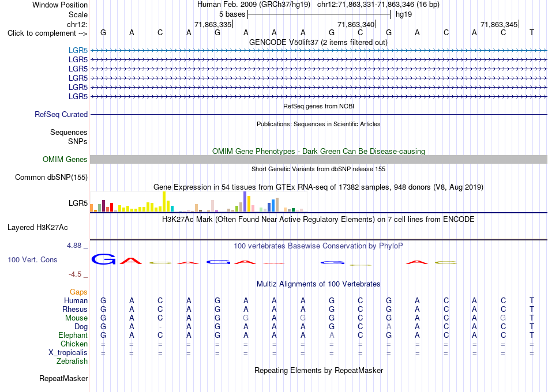Click the gap dash in Dog row
Screen dimensions: 548x392
tap(160, 327)
